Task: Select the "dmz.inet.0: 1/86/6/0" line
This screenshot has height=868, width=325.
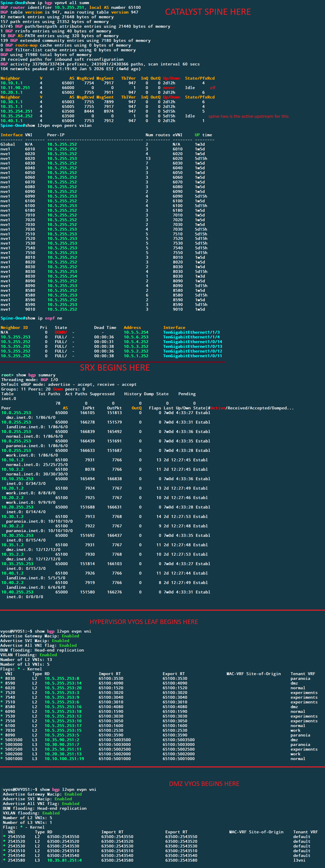Action: point(31,418)
